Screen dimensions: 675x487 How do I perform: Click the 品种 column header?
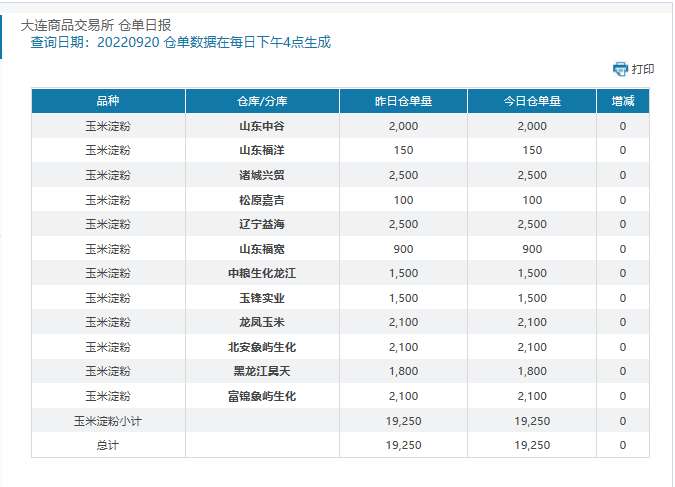point(108,101)
